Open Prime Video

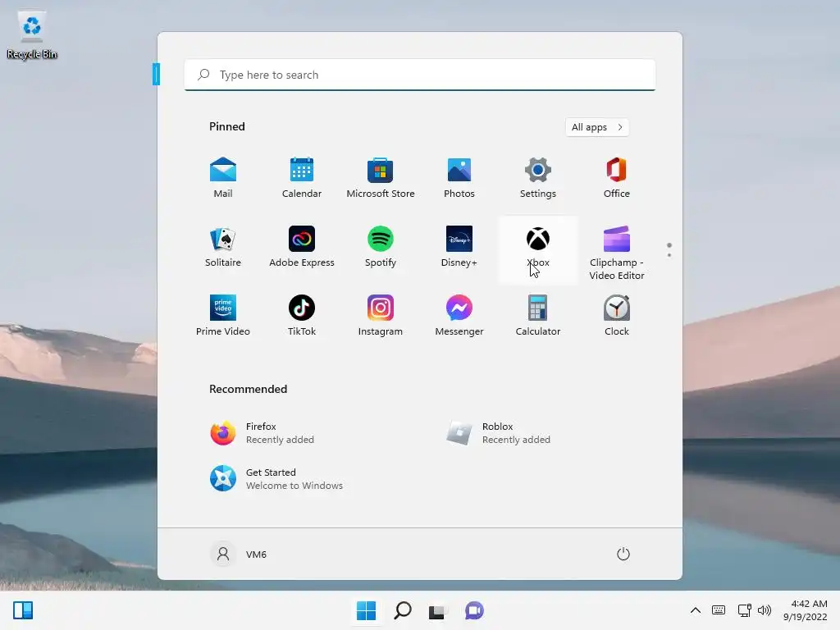(223, 316)
